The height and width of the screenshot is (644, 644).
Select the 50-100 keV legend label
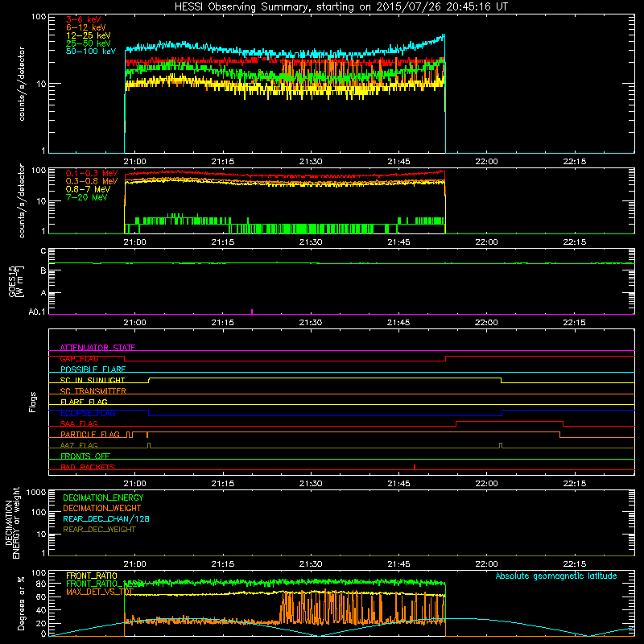pos(91,52)
